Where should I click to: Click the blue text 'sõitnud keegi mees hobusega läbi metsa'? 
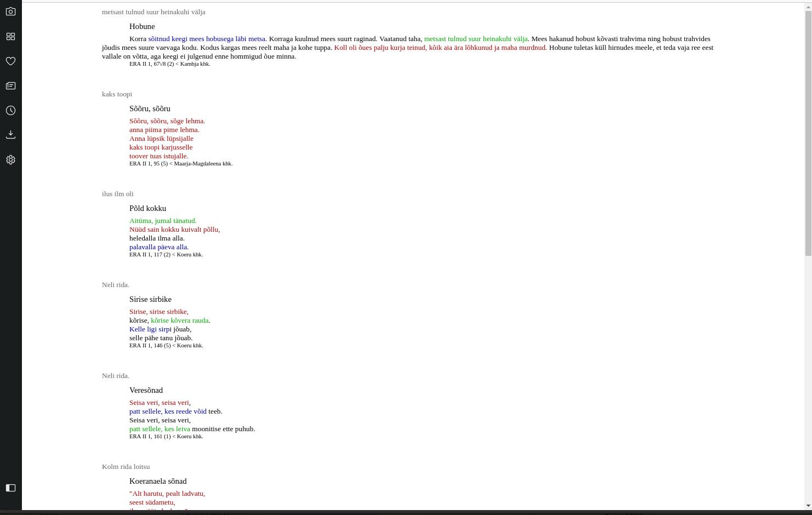click(207, 39)
